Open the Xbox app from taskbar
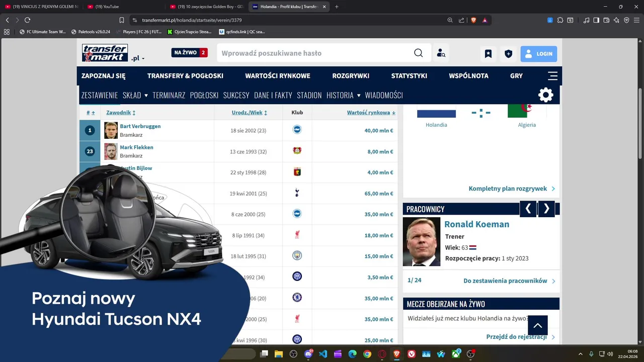This screenshot has height=362, width=644. pos(456,354)
